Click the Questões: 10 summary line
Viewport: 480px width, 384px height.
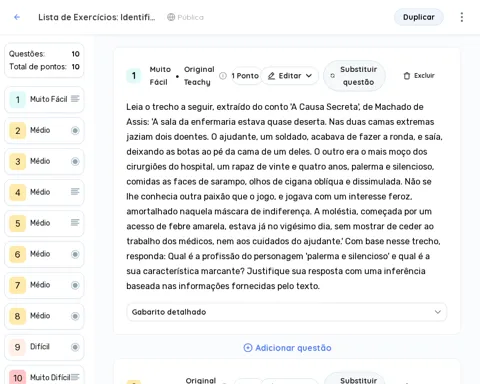pyautogui.click(x=44, y=54)
